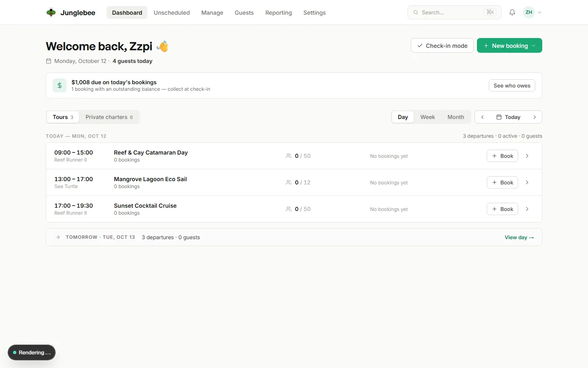Go to Guests page
The height and width of the screenshot is (368, 588).
(x=244, y=13)
